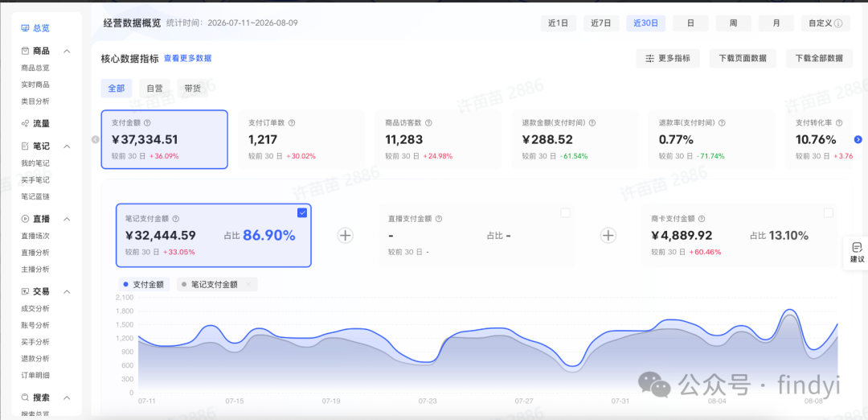Screen dimensions: 868x420
Task: Open 买手笔记 in the sidebar
Action: click(x=35, y=180)
